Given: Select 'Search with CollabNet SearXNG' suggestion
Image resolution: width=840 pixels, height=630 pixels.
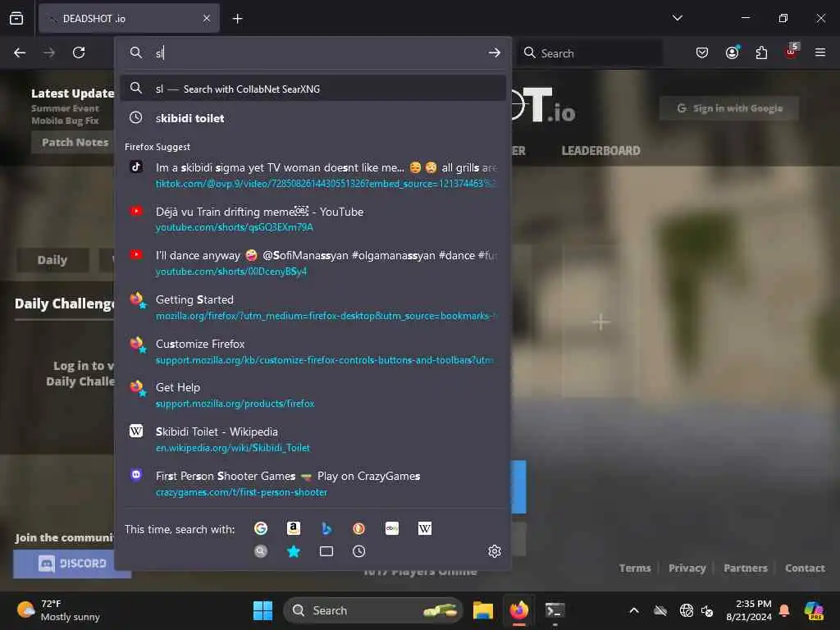Looking at the screenshot, I should tap(313, 89).
